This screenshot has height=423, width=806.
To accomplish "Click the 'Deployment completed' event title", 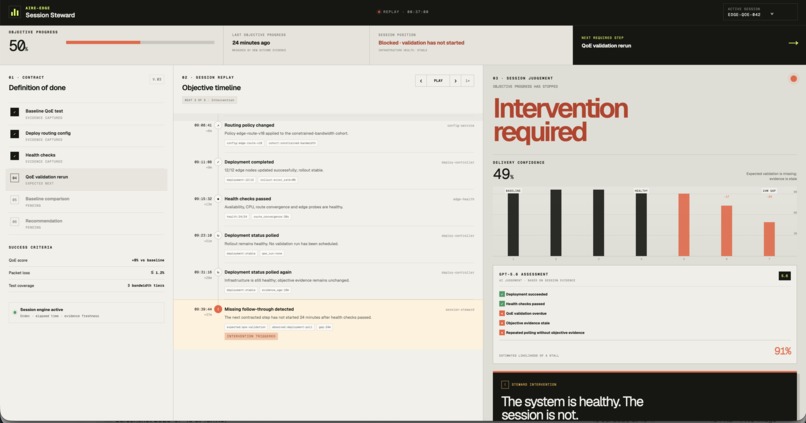I will pos(249,162).
